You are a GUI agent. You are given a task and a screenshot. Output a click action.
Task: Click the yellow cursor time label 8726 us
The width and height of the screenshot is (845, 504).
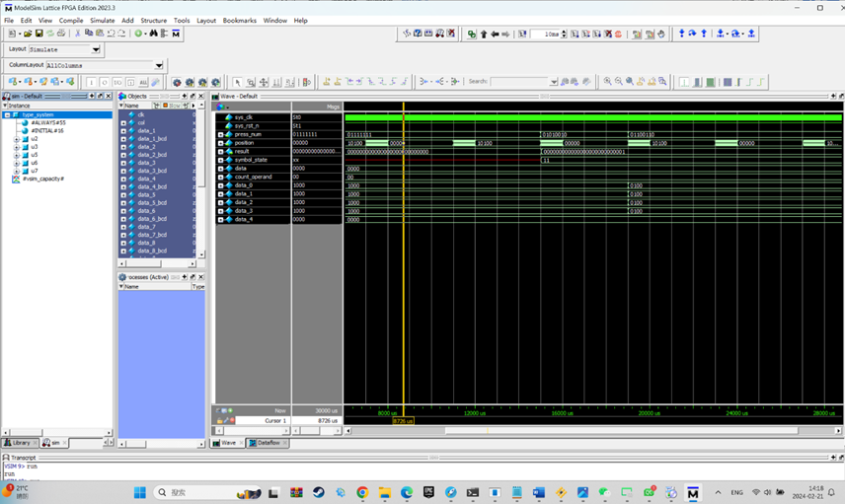tap(403, 421)
